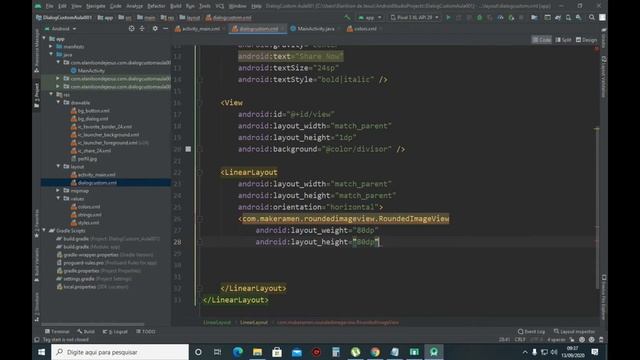Launch Microsoft Edge from taskbar
This screenshot has width=640, height=360.
[238, 352]
